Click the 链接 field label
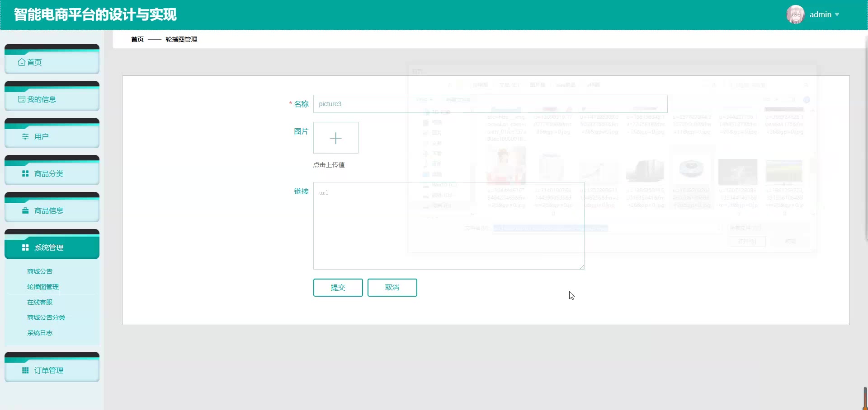The height and width of the screenshot is (410, 868). (301, 191)
